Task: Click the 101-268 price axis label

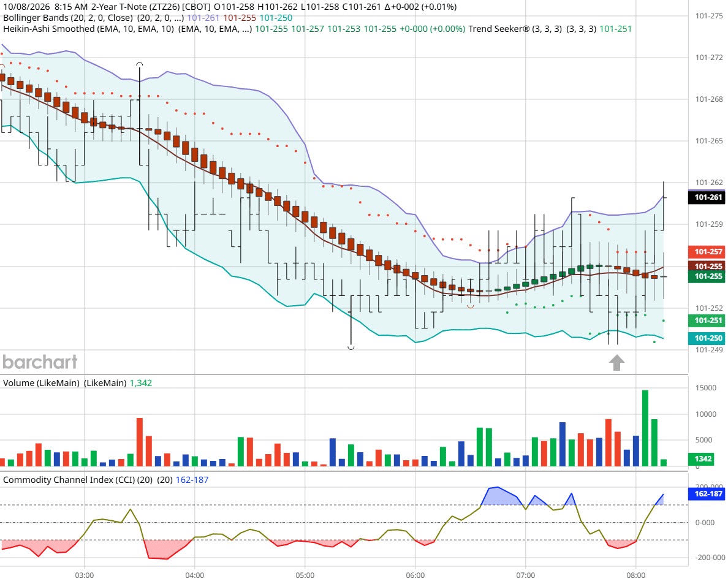Action: 708,99
